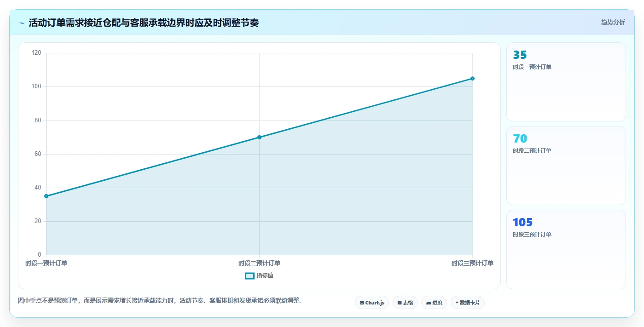Click the 时段三预计订单 card label

point(532,235)
